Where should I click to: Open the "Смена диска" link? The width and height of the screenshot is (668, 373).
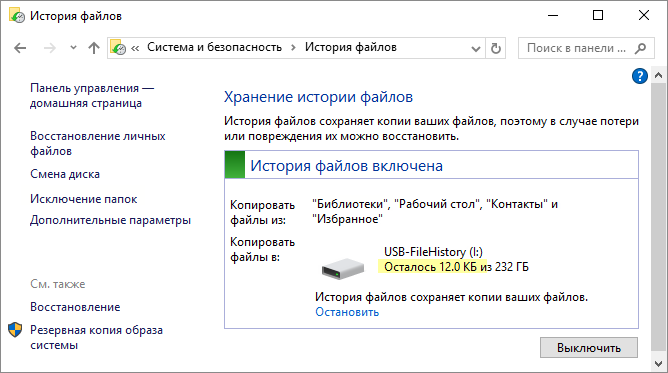click(x=65, y=174)
